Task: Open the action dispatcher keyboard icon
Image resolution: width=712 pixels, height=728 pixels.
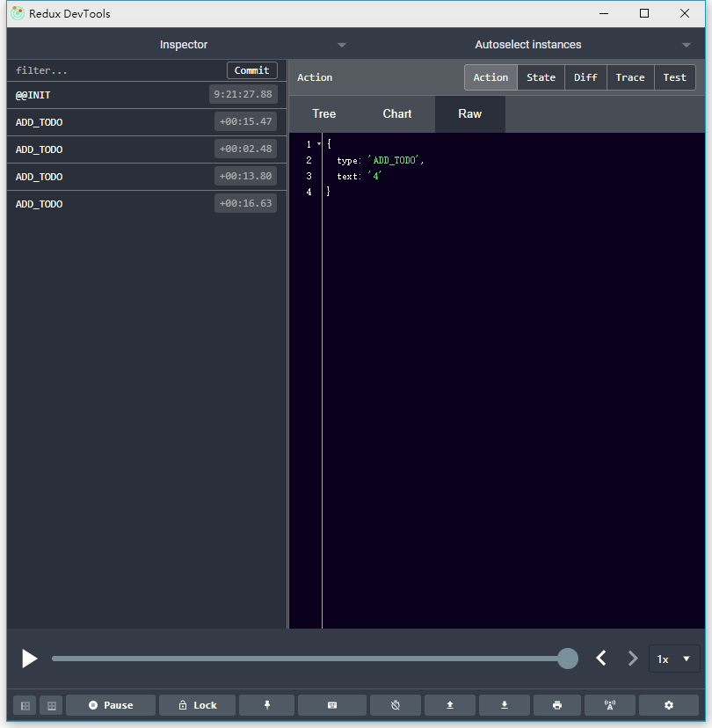Action: coord(331,704)
